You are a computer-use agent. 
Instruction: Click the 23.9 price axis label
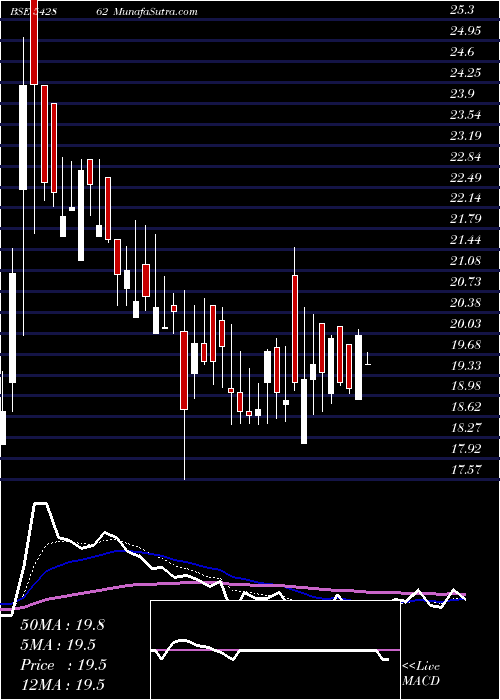(461, 94)
